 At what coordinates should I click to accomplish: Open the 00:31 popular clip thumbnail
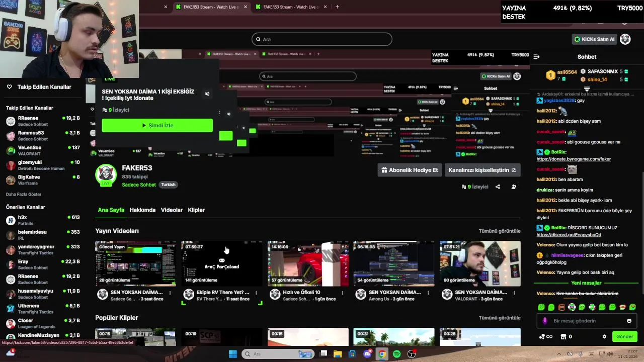coord(394,337)
